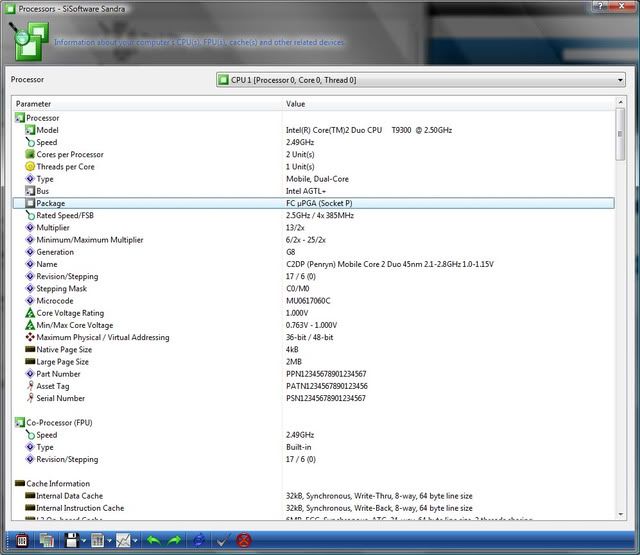
Task: Select Revision/Stepping row under Co-Processor
Action: [x=313, y=460]
